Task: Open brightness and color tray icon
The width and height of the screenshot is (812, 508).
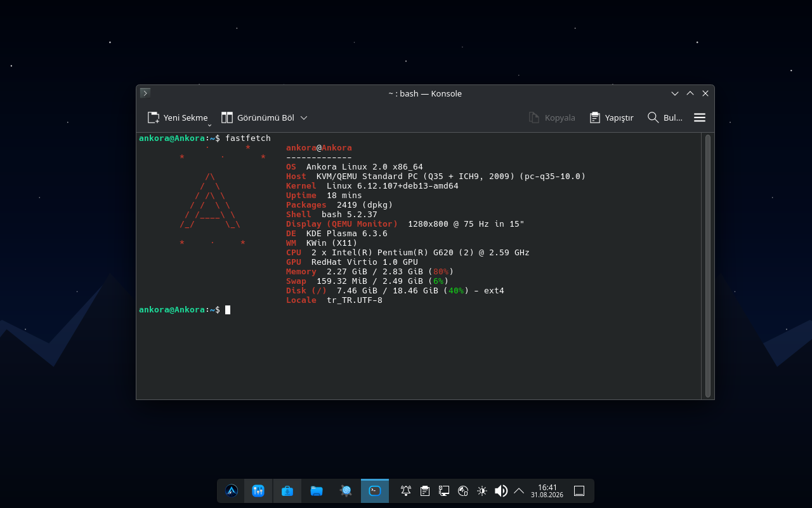Action: 482,491
